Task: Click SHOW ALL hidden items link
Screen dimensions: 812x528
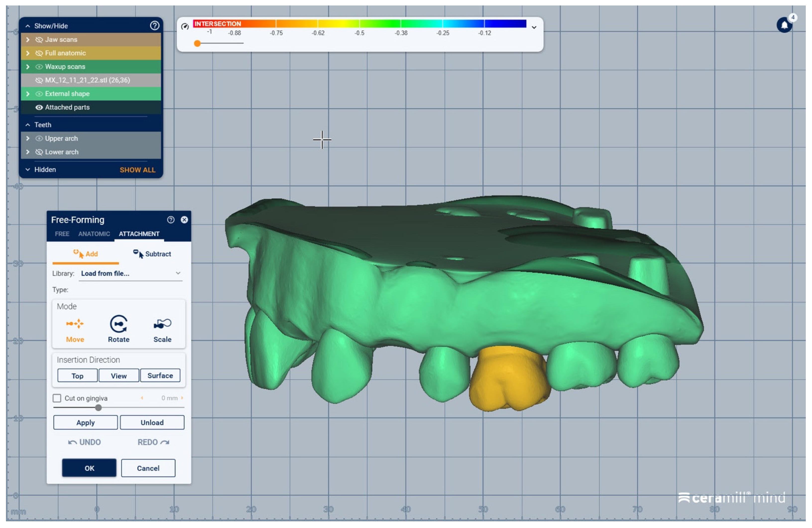Action: pyautogui.click(x=137, y=170)
